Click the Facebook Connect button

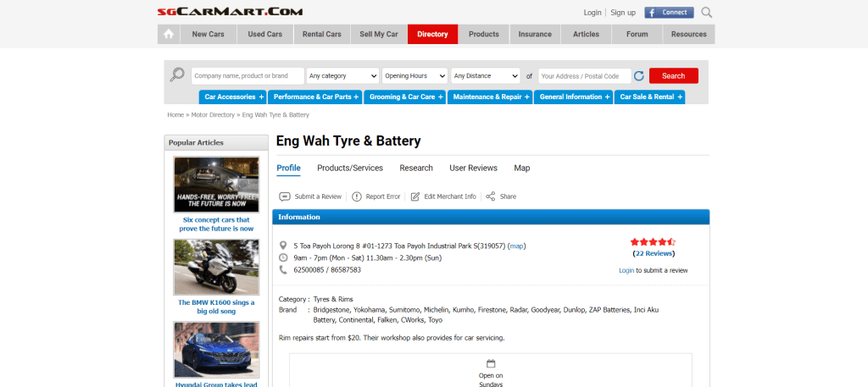coord(669,12)
